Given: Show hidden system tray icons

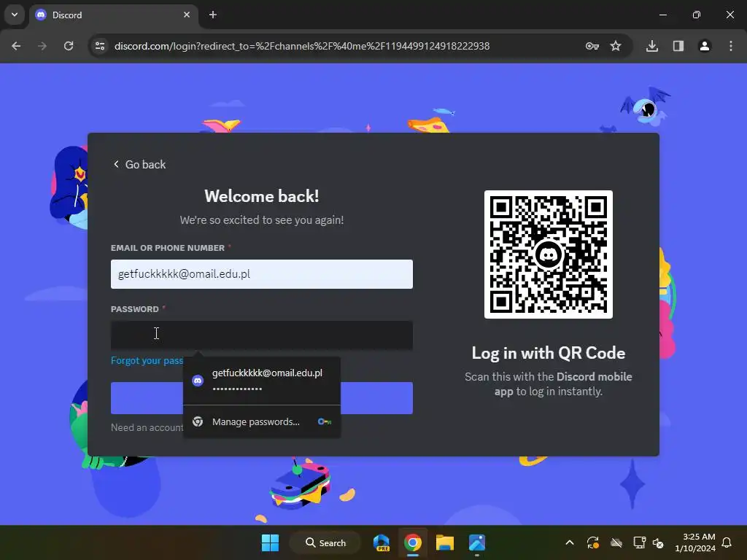Looking at the screenshot, I should [570, 542].
